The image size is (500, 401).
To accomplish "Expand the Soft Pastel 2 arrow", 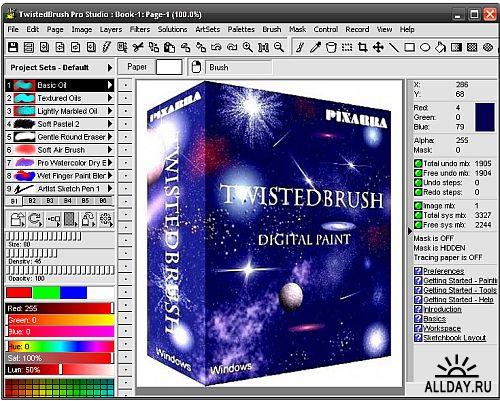I will (x=110, y=124).
